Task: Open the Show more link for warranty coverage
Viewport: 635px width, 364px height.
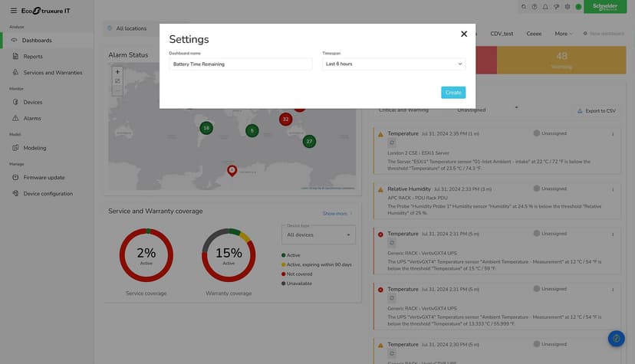Action: [337, 214]
